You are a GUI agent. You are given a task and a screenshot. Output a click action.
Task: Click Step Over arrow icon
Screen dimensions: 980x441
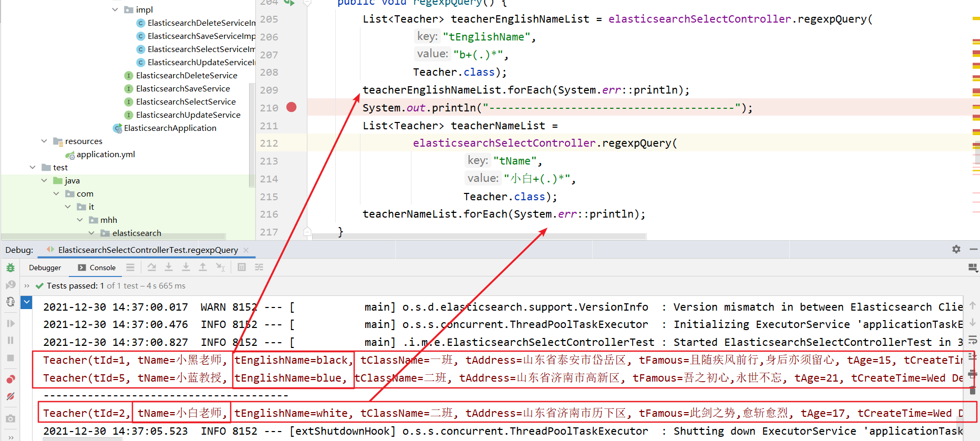(x=152, y=268)
